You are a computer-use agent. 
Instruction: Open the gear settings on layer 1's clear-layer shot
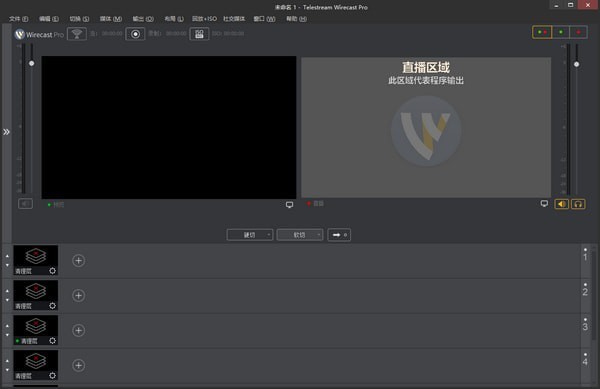[x=52, y=271]
